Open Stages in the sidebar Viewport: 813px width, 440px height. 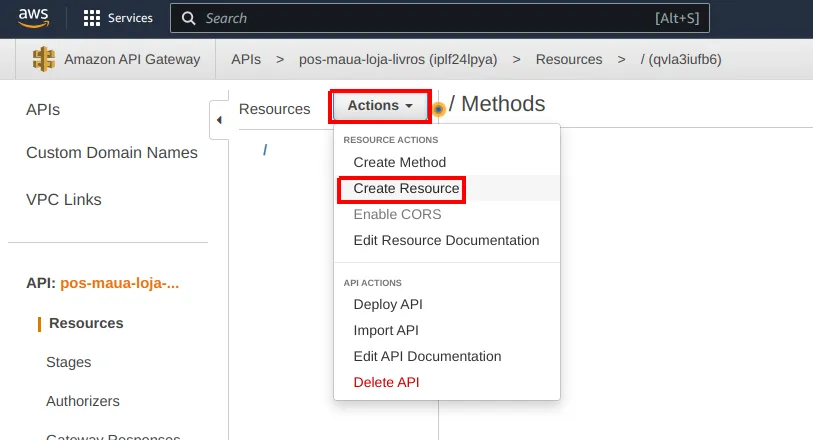point(68,362)
